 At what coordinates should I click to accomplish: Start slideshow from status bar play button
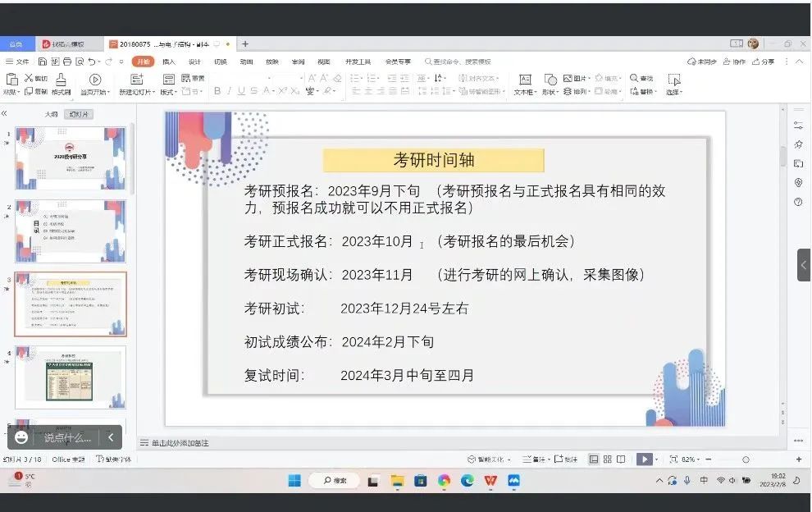(x=645, y=459)
